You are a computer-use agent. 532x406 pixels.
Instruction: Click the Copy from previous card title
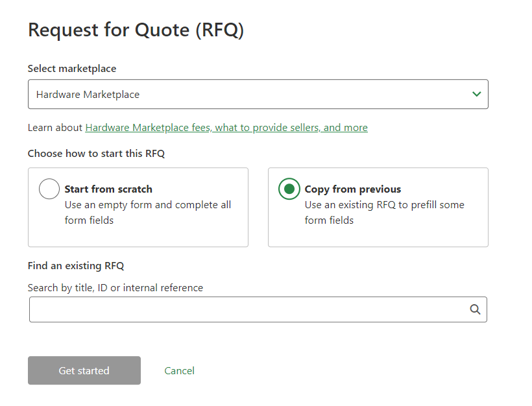352,189
